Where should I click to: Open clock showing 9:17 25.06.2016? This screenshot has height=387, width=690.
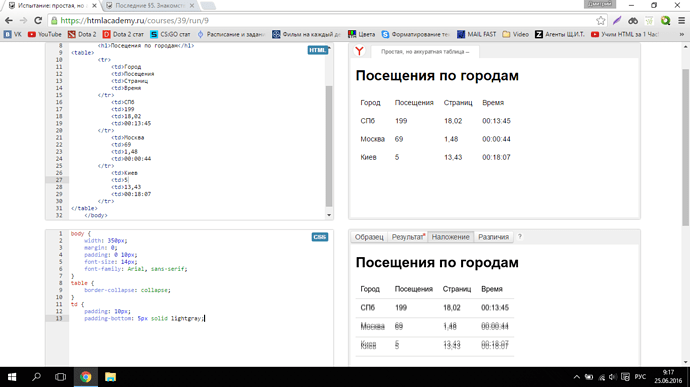click(668, 377)
